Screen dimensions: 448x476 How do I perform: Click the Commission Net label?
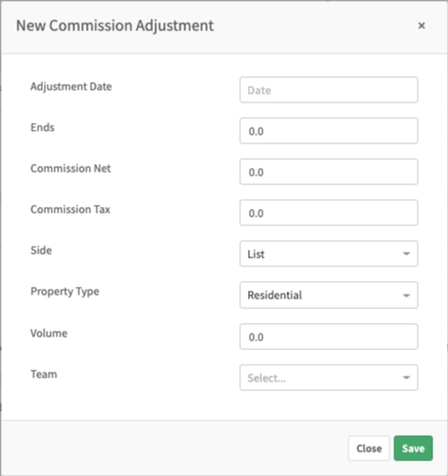pos(70,169)
